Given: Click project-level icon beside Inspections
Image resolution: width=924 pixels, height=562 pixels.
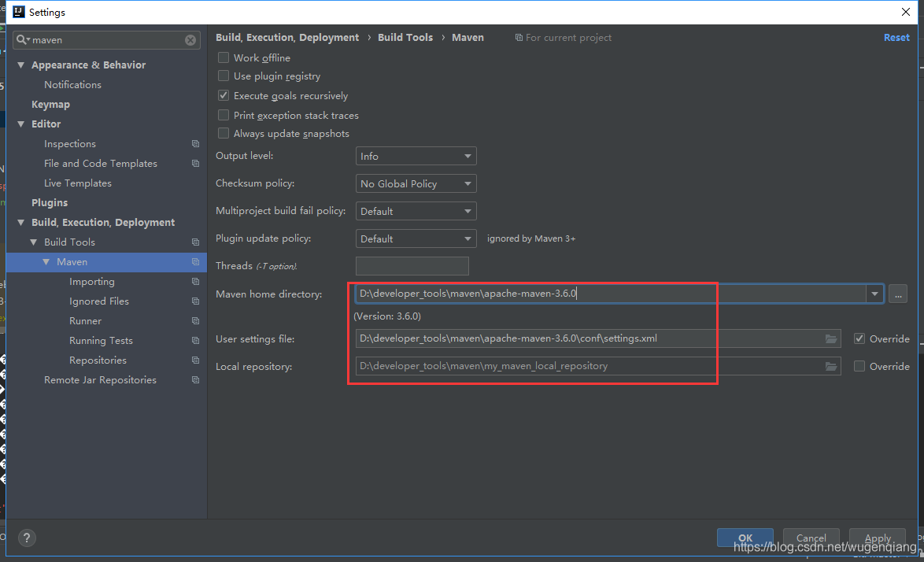Looking at the screenshot, I should [196, 144].
